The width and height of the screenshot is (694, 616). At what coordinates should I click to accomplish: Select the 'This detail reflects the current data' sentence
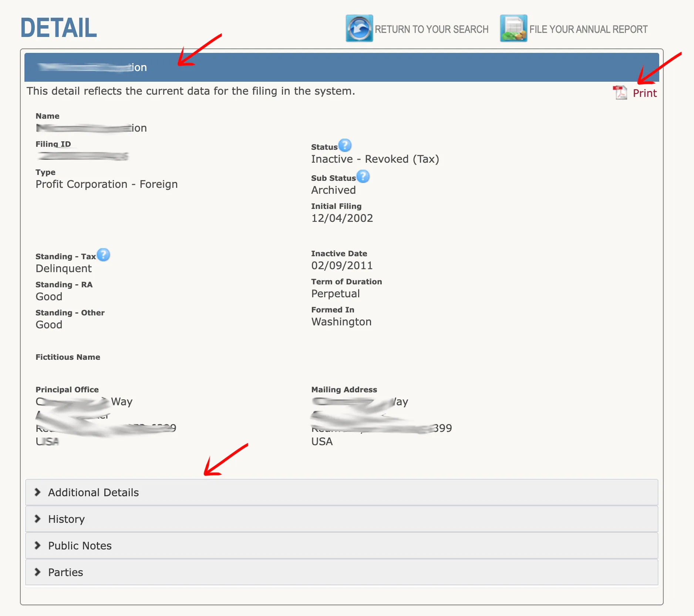(191, 91)
